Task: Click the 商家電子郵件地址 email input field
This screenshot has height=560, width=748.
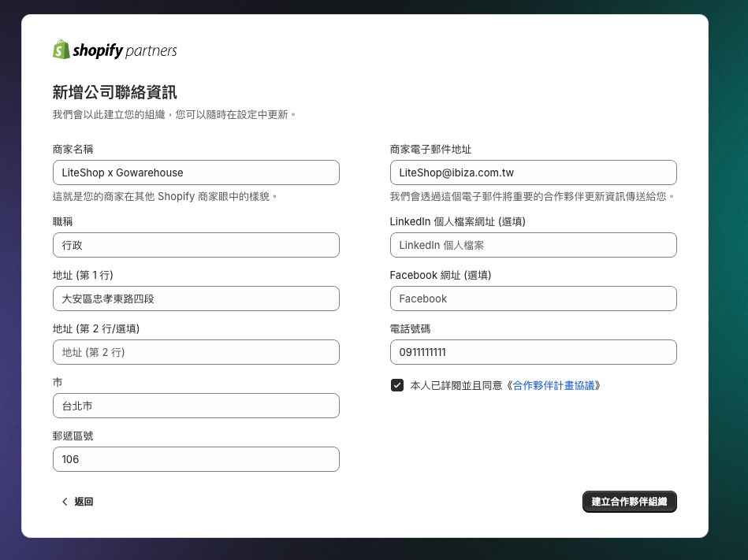Action: pos(533,172)
